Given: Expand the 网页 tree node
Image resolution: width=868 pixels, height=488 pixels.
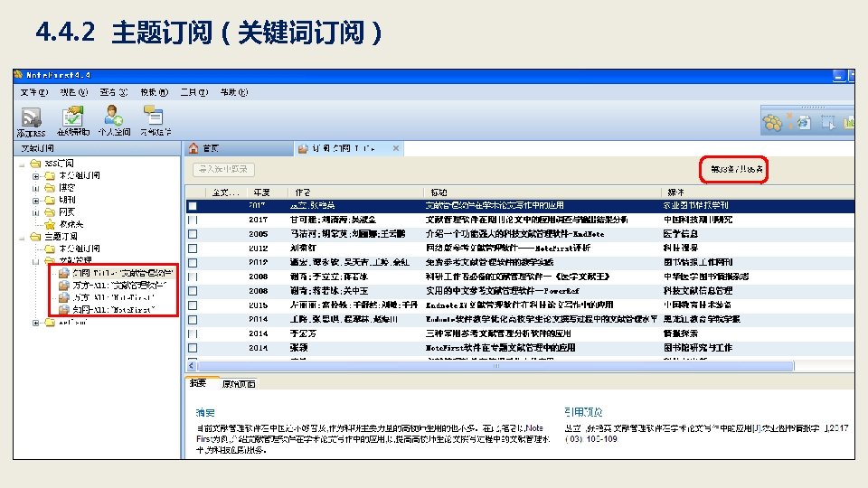Looking at the screenshot, I should (36, 212).
